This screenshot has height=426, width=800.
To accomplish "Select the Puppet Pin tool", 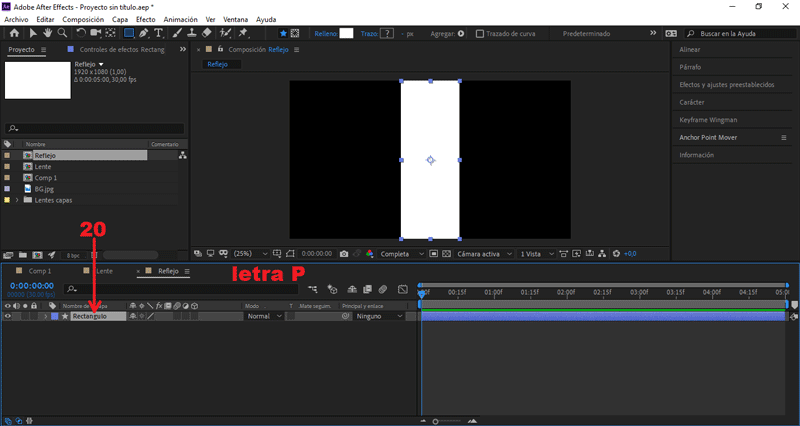I will [243, 33].
